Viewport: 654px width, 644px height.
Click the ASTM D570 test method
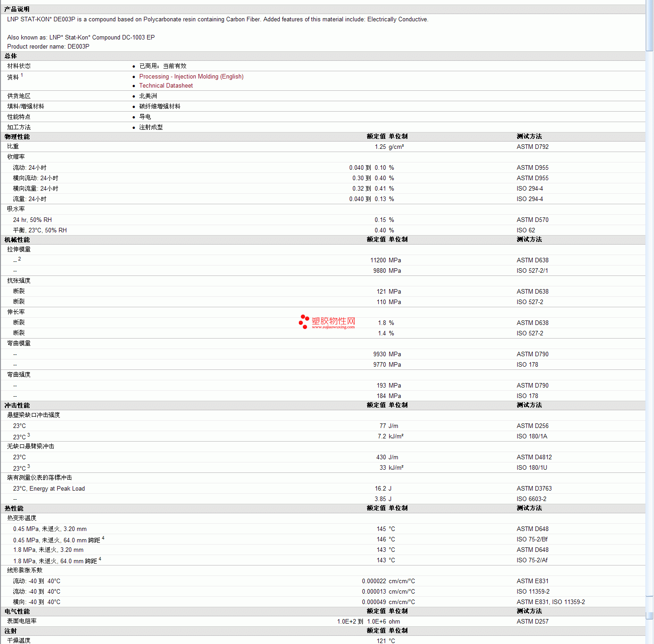[533, 220]
